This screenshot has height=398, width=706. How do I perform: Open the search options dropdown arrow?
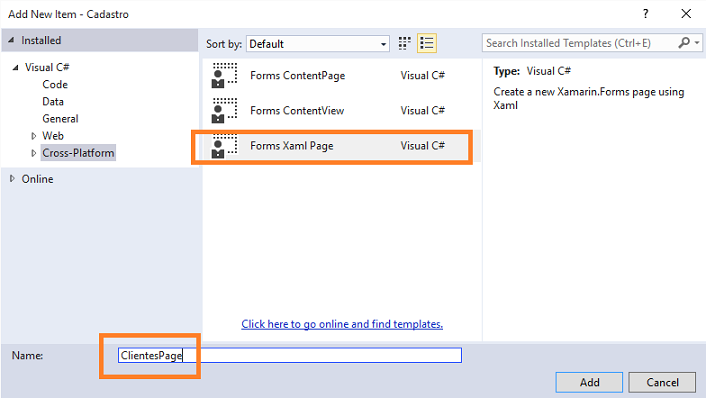pyautogui.click(x=697, y=43)
